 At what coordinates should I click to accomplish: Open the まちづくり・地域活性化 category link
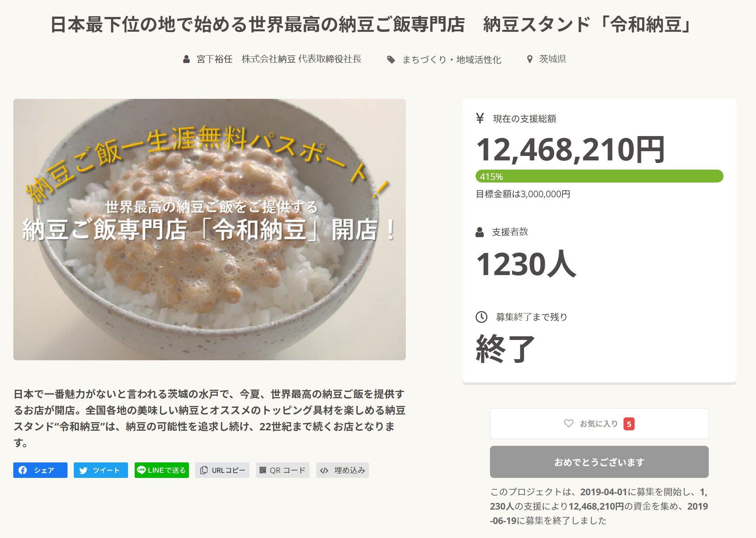(x=451, y=59)
